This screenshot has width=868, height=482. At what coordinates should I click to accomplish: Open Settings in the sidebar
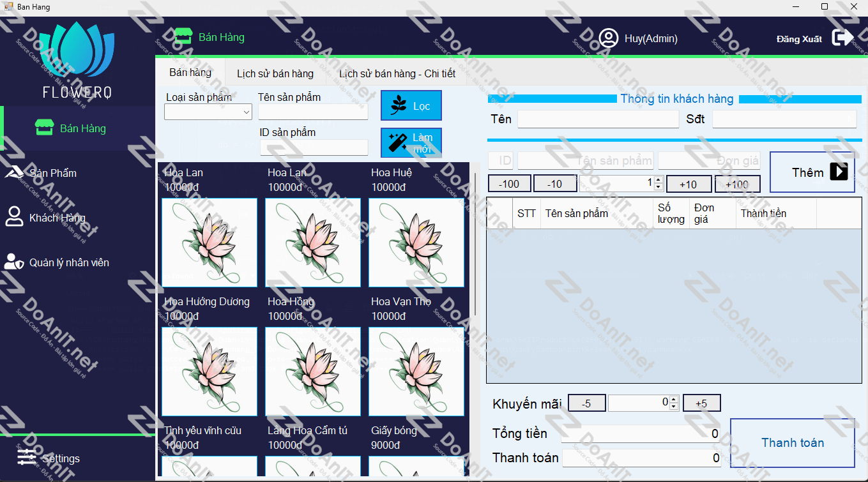[x=78, y=458]
